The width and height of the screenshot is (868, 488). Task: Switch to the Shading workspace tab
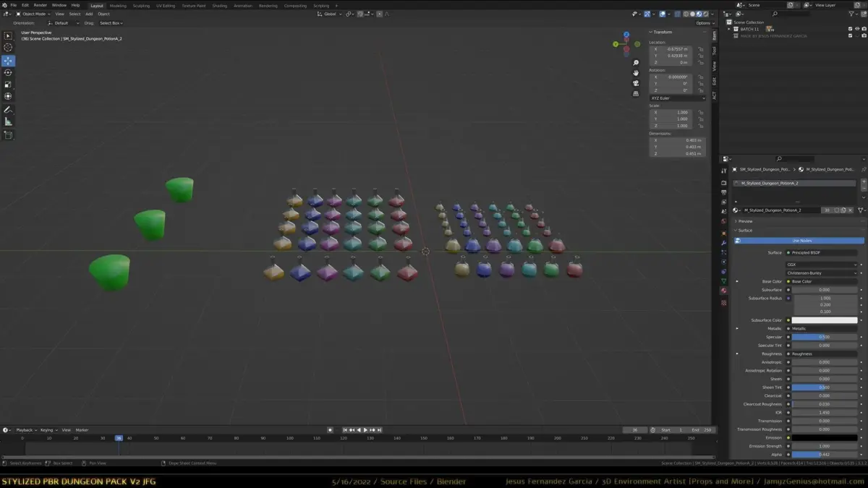tap(219, 5)
